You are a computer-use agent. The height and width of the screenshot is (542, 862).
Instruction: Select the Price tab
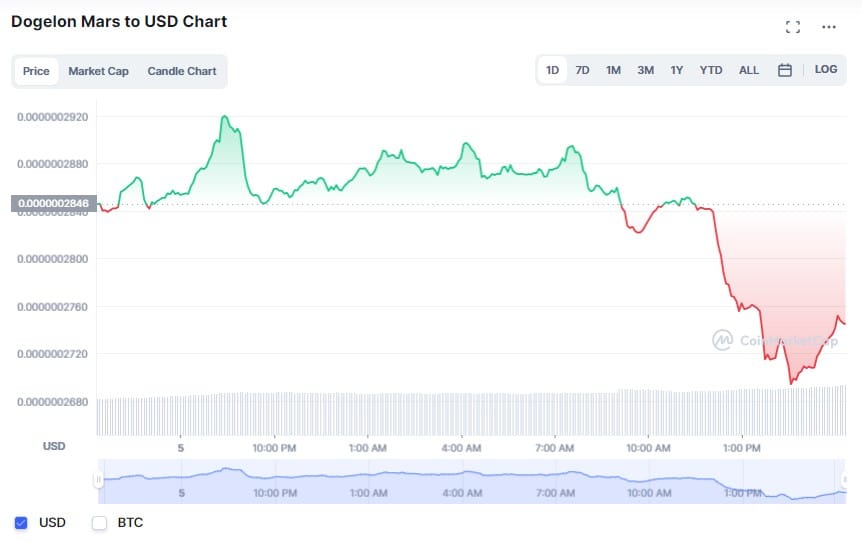(x=36, y=71)
